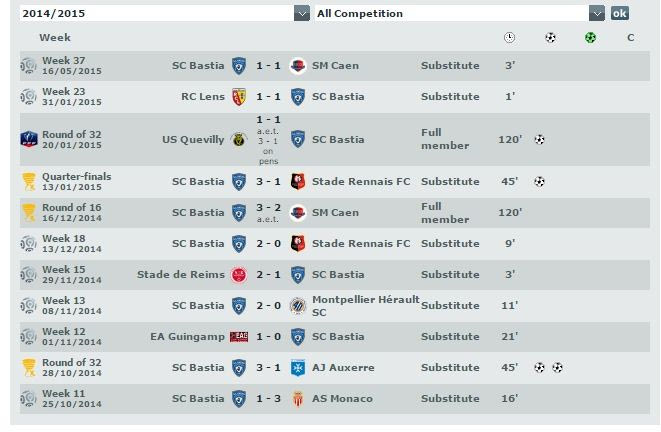The image size is (661, 432).
Task: Expand the All Competition dropdown arrow
Action: 597,13
